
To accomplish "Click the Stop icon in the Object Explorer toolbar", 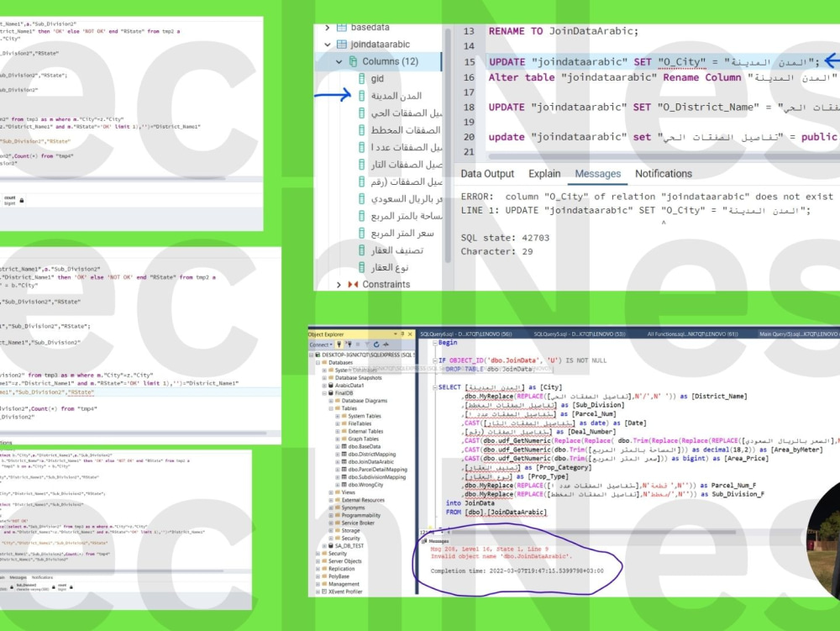I will (x=358, y=344).
